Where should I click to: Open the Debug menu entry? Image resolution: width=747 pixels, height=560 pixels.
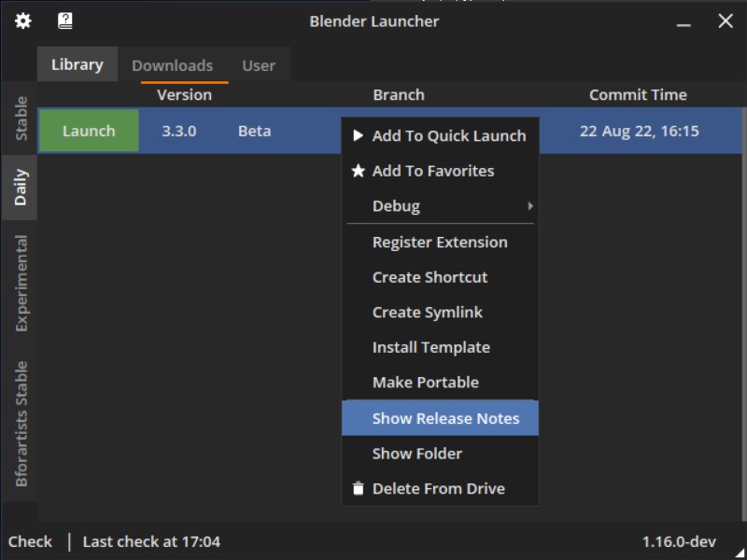(440, 206)
